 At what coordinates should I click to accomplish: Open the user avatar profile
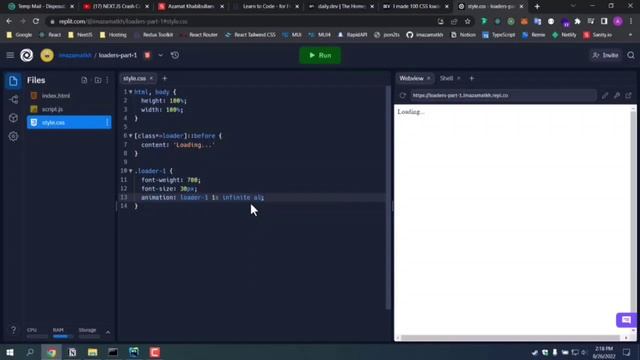47,55
